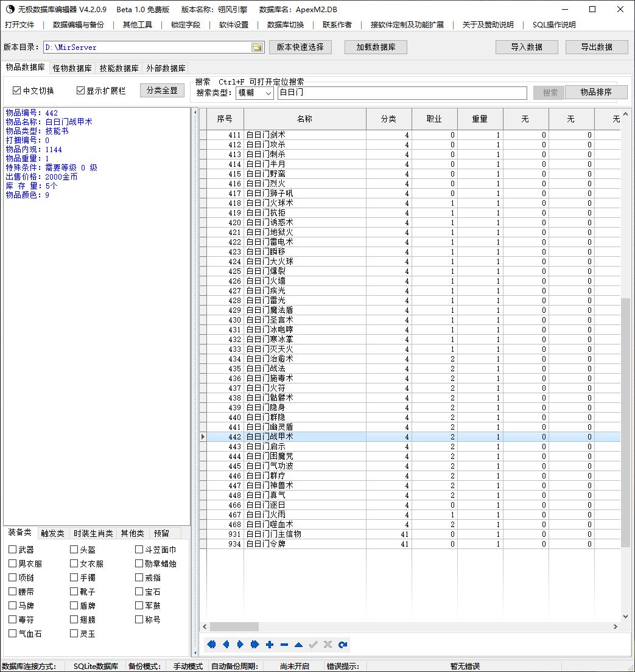Click the scroll-right arrow of horizontal scrollbar
Screen dimensions: 635x672
pyautogui.click(x=616, y=626)
